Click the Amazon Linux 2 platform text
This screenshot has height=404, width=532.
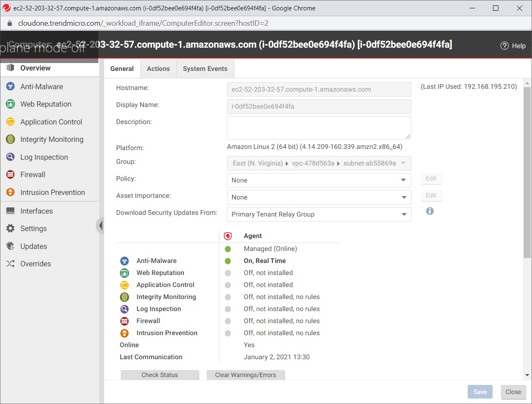[x=315, y=147]
